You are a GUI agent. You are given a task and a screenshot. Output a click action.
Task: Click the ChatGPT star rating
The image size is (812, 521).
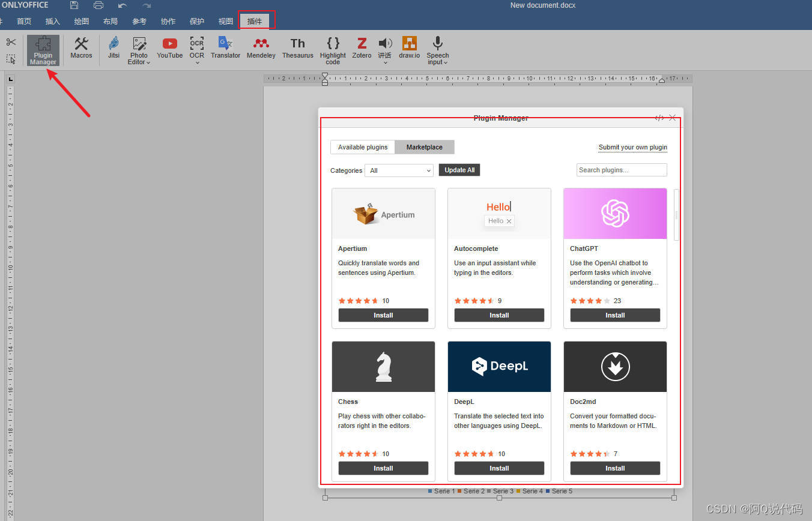pyautogui.click(x=590, y=301)
